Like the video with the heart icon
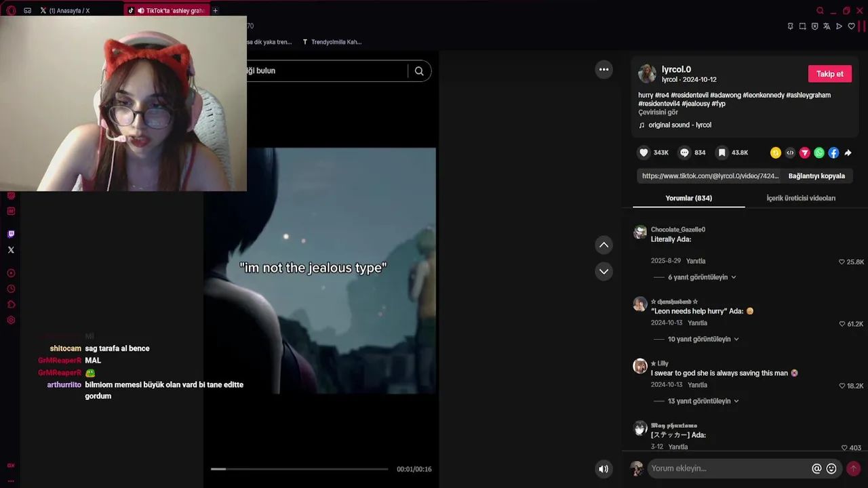 coord(644,152)
